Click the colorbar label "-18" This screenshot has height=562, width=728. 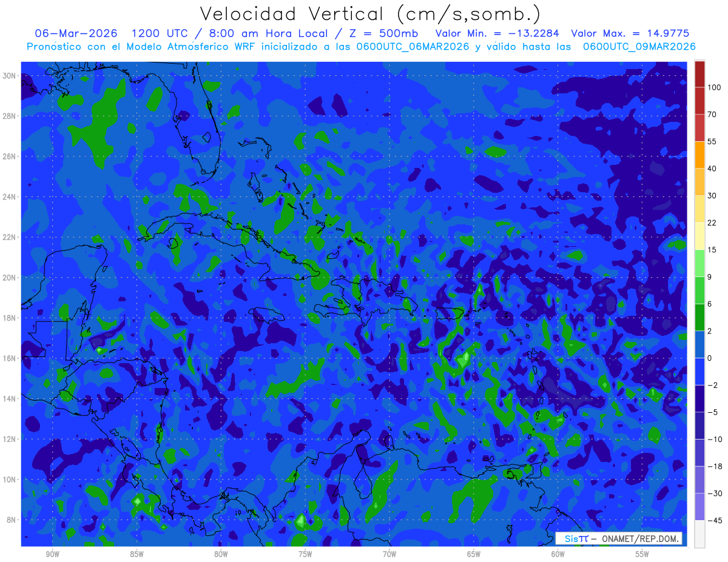click(714, 466)
